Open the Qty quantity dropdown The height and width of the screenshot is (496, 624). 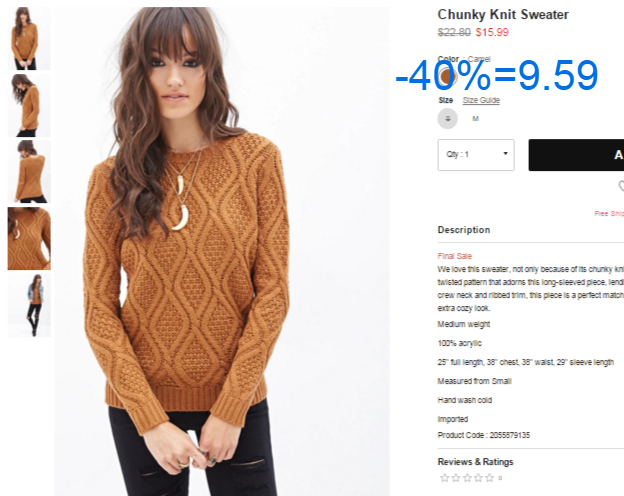click(x=476, y=155)
